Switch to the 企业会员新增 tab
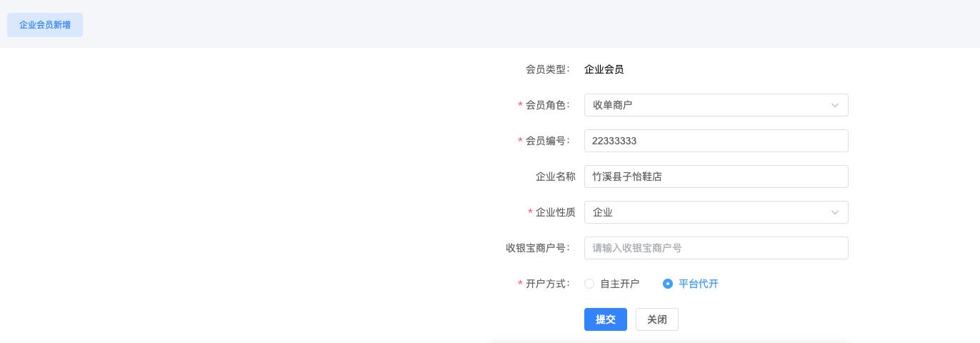The image size is (980, 343). tap(45, 24)
